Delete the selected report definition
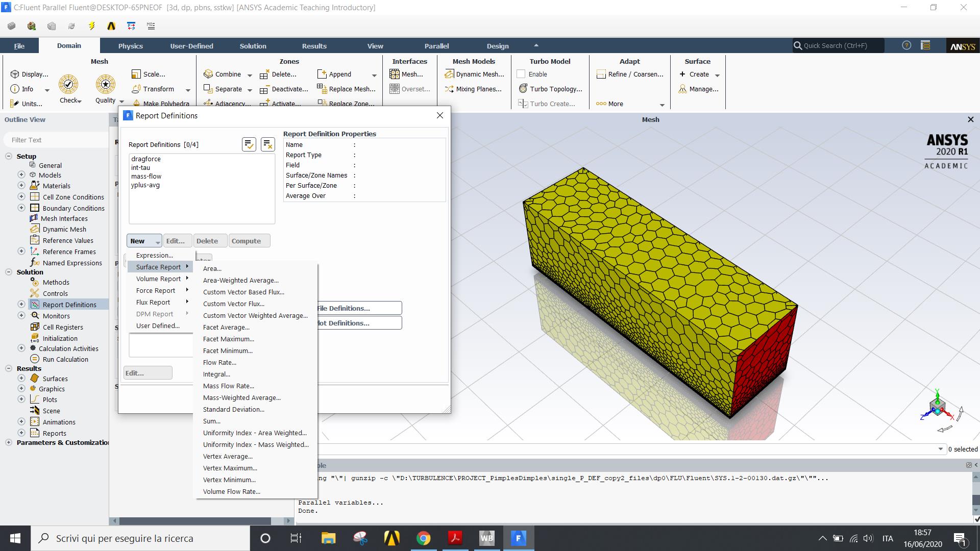 209,240
